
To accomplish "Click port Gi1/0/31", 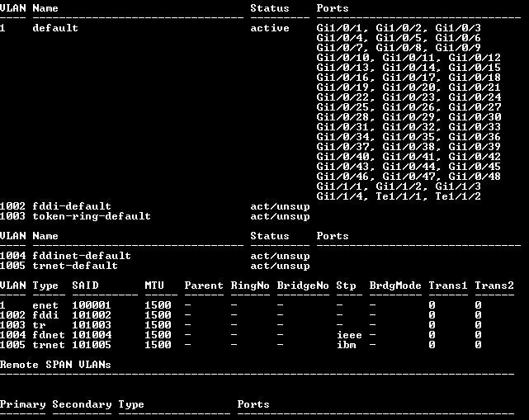I will (342, 127).
